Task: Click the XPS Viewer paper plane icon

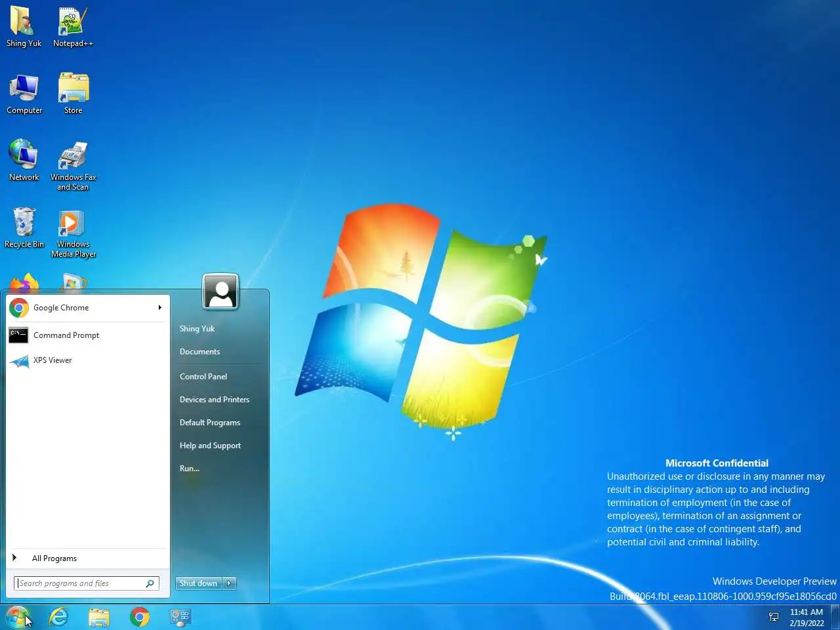Action: [x=20, y=360]
